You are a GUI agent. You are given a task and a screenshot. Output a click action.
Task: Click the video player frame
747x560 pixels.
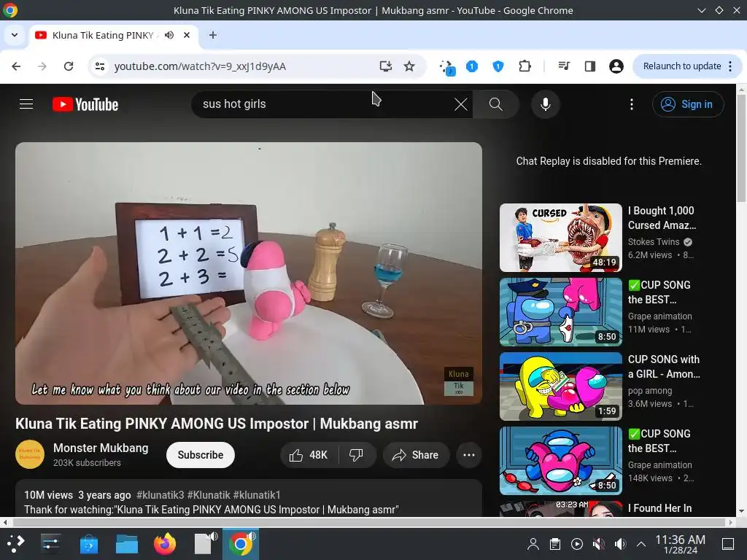(249, 273)
